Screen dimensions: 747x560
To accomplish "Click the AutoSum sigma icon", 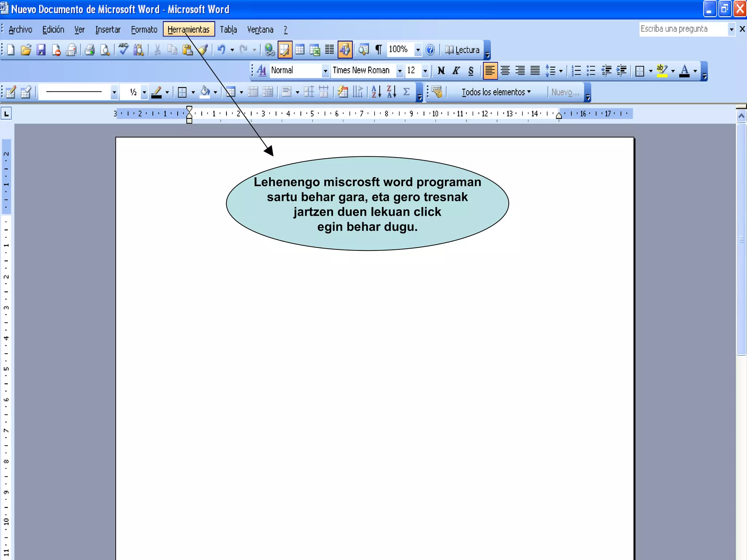I will point(406,92).
